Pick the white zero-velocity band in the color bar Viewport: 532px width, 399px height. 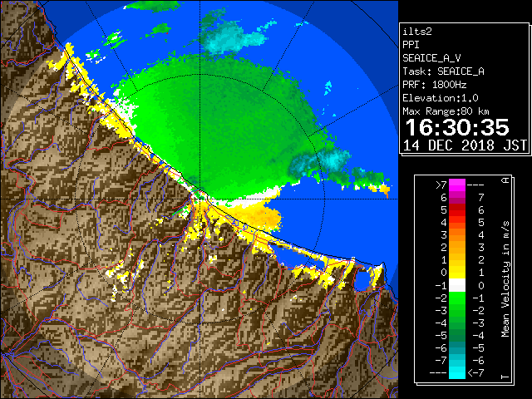(457, 285)
